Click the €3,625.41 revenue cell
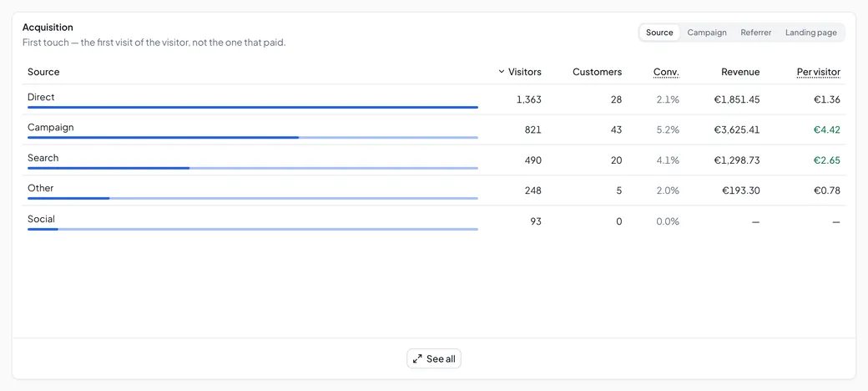This screenshot has height=391, width=868. 737,130
